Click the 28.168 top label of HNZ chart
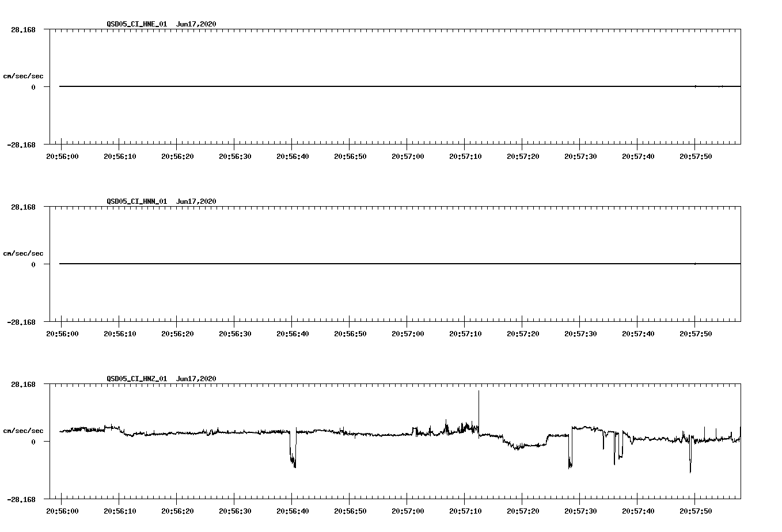The height and width of the screenshot is (532, 782). (x=23, y=384)
